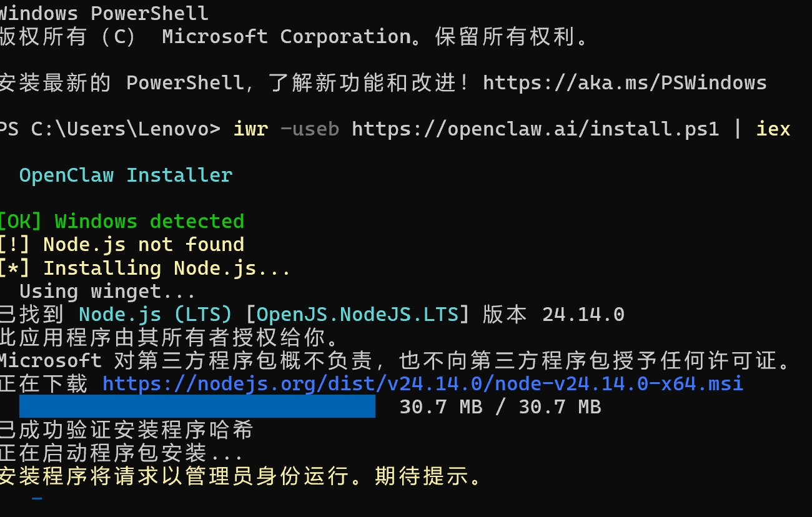Image resolution: width=812 pixels, height=517 pixels.
Task: Click the cyan "Node.js (LTS)" package name
Action: point(156,314)
